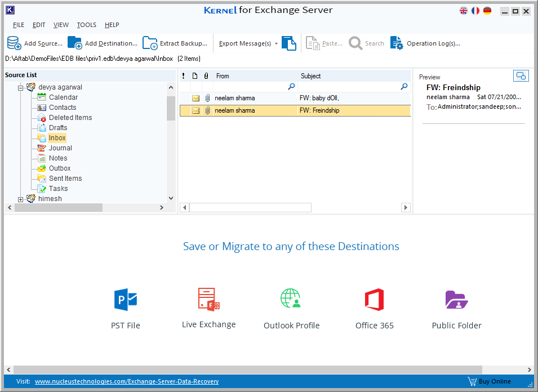Click the PST File destination icon
The width and height of the screenshot is (538, 392).
pos(126,300)
